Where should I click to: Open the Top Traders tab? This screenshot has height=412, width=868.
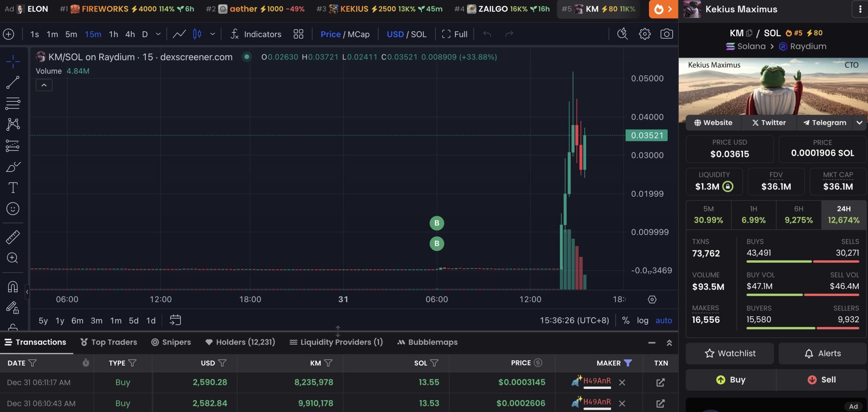click(x=108, y=342)
